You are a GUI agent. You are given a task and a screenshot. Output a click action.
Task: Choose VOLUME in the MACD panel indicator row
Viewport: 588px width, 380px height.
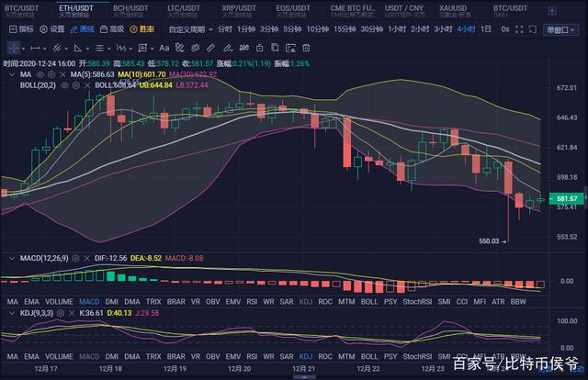tap(59, 302)
